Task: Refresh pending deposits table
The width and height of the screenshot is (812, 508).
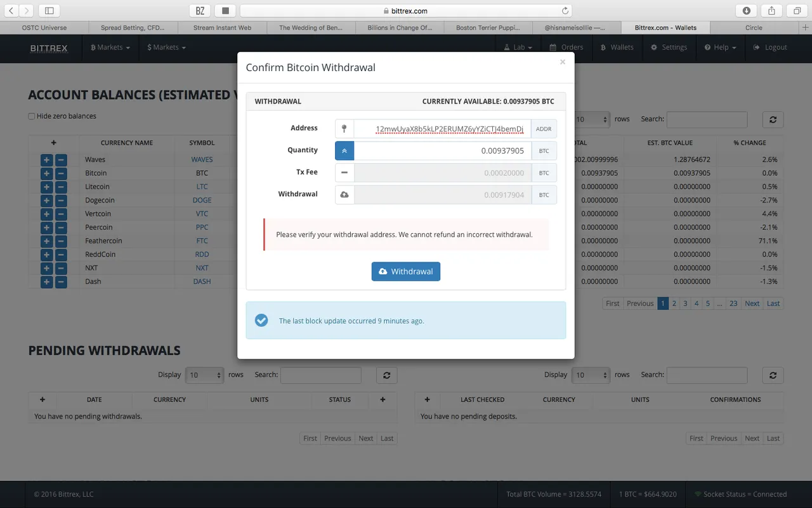Action: pyautogui.click(x=773, y=375)
